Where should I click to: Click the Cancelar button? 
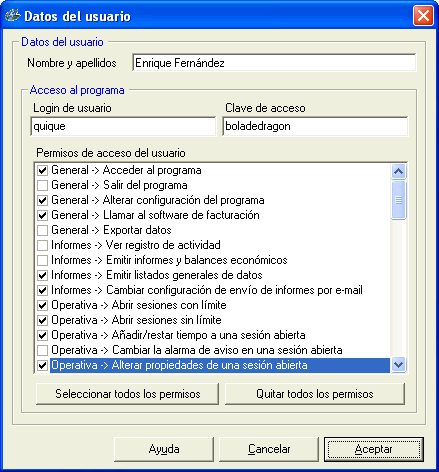click(269, 449)
